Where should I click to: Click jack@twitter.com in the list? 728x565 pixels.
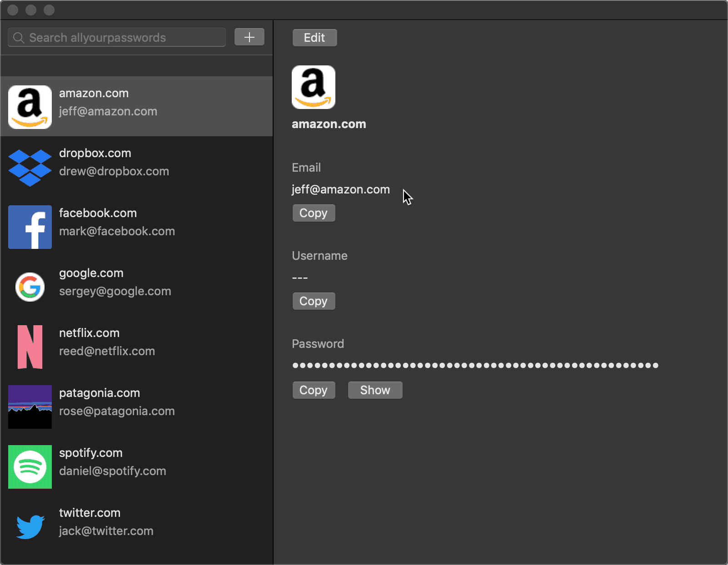pos(106,531)
